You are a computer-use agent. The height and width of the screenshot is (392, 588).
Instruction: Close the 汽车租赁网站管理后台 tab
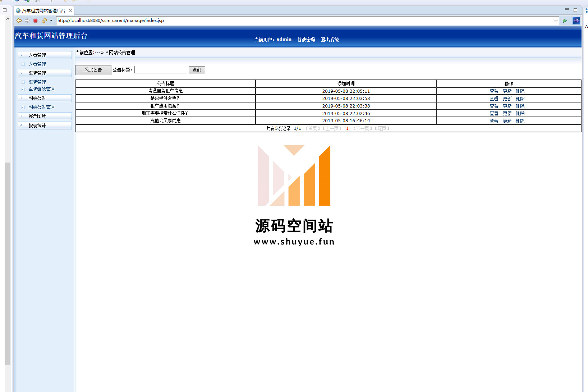click(70, 10)
